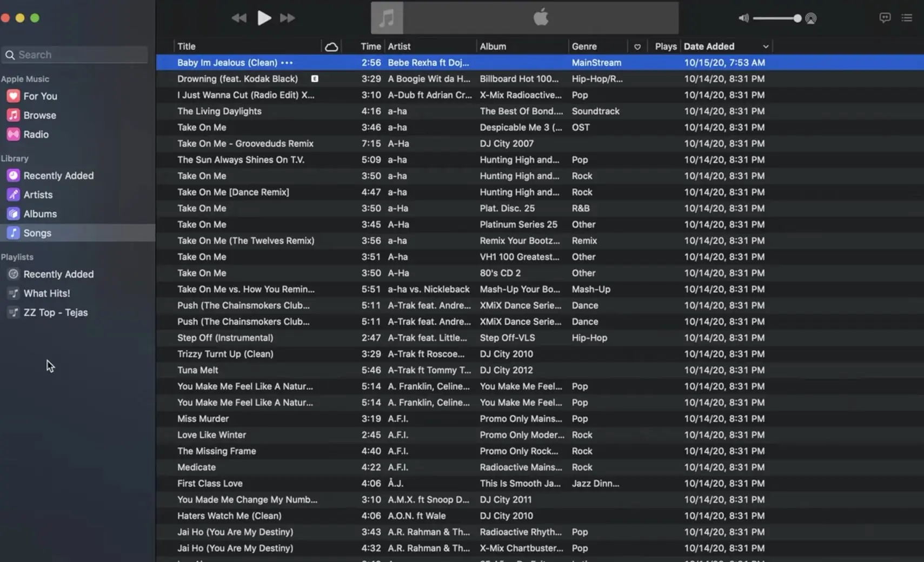Click the 'Mash-Up' genre cell
Image resolution: width=924 pixels, height=562 pixels.
[591, 289]
